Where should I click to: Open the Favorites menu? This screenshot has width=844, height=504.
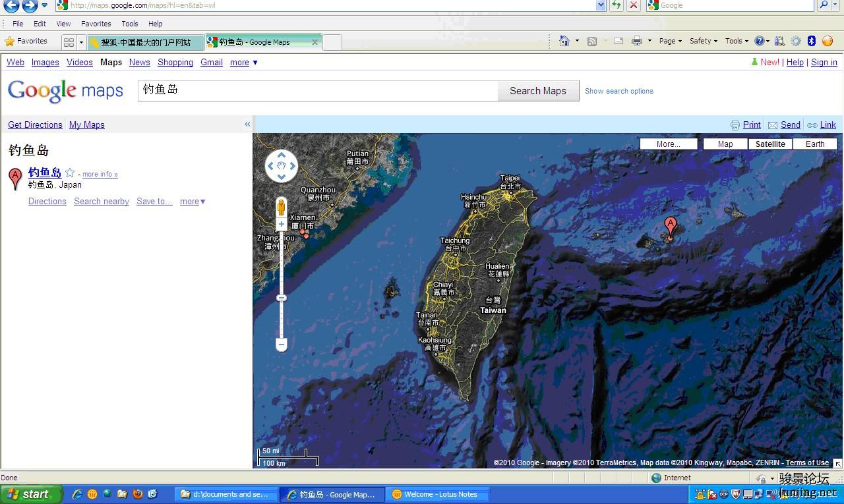click(96, 24)
